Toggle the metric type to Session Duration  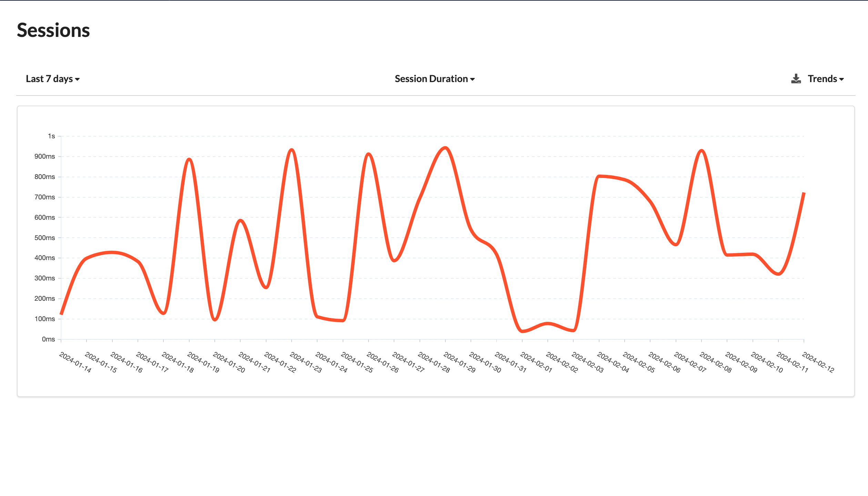434,78
